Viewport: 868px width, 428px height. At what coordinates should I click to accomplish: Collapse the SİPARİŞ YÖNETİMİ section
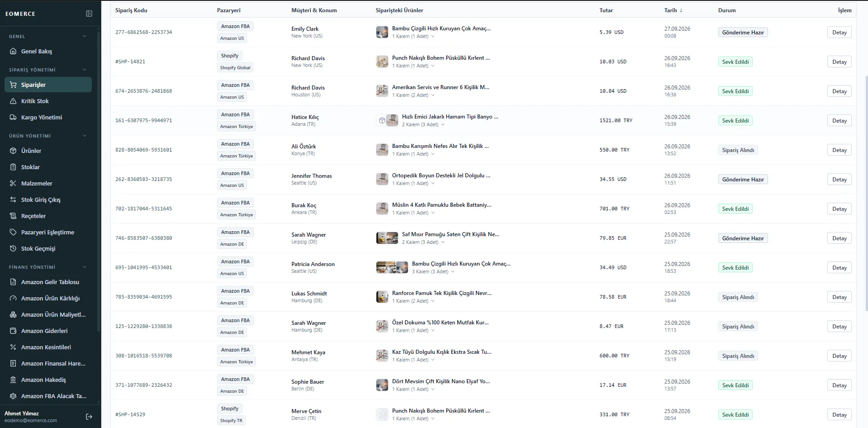(85, 70)
